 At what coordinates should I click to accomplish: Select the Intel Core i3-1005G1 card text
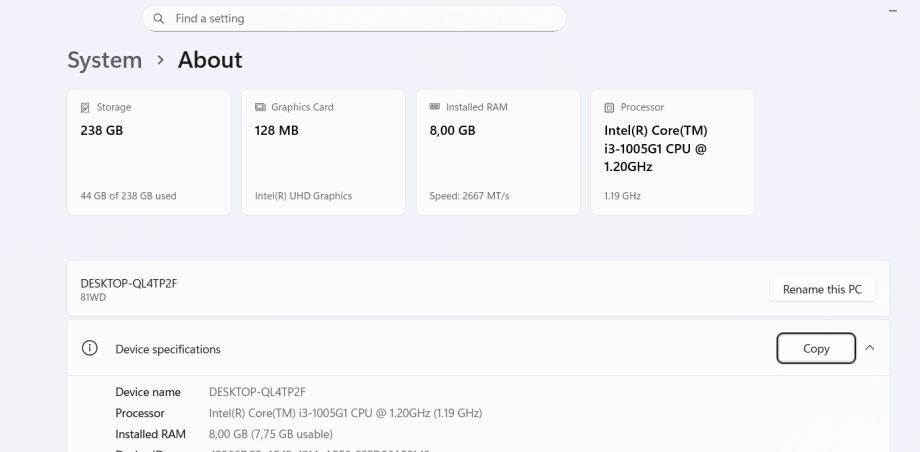coord(656,148)
